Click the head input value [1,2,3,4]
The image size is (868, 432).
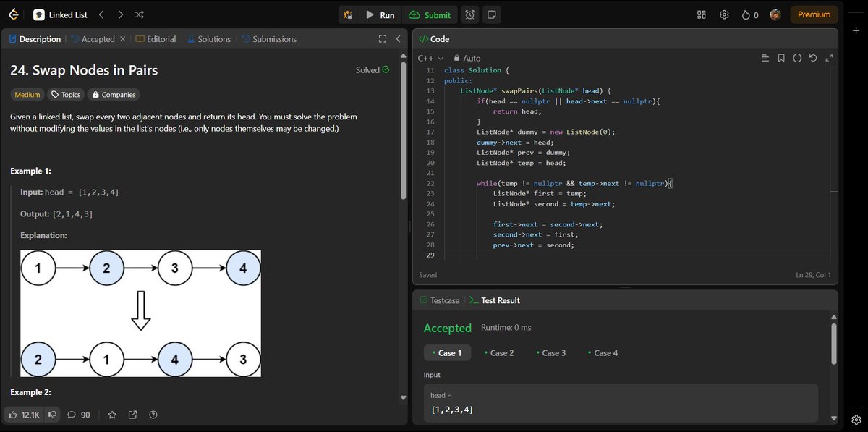coord(452,410)
